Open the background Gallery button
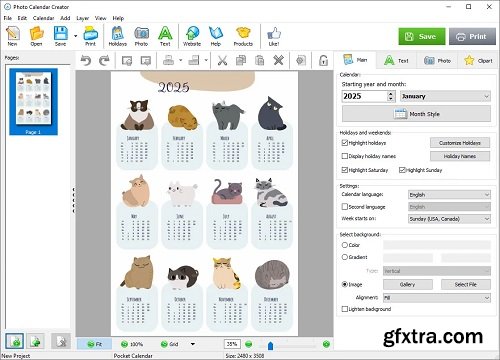The image size is (500, 360). click(407, 284)
